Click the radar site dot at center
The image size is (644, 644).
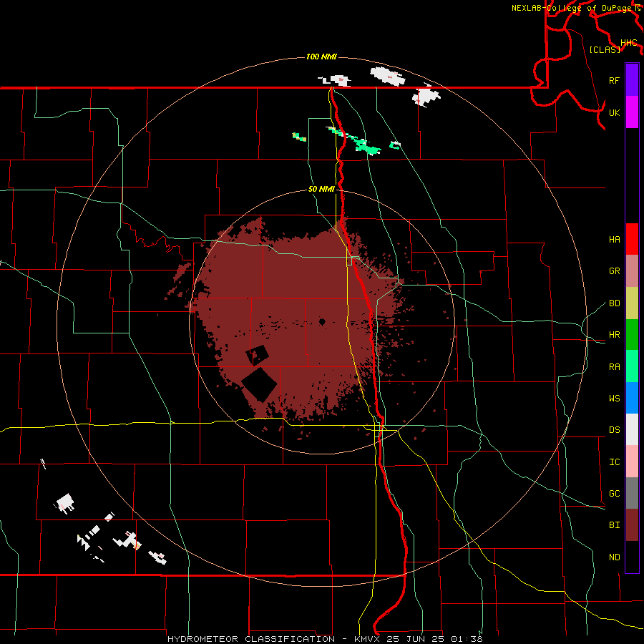[x=323, y=321]
